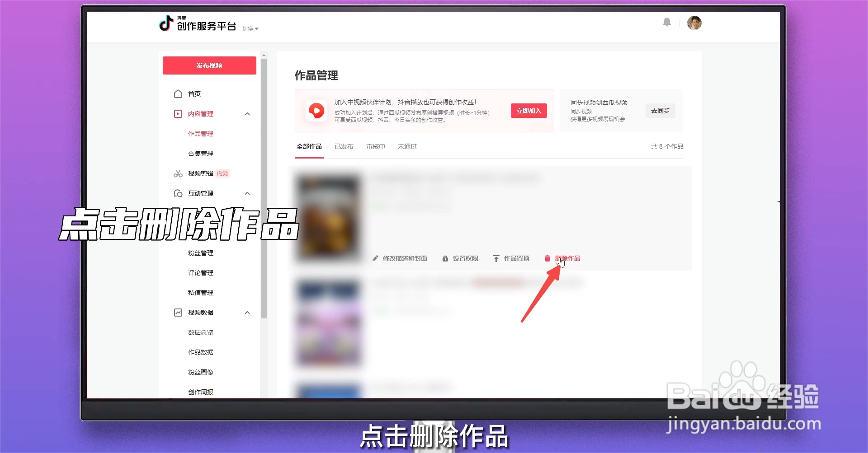Click 设置权限 link
This screenshot has height=453, width=868.
tap(466, 258)
